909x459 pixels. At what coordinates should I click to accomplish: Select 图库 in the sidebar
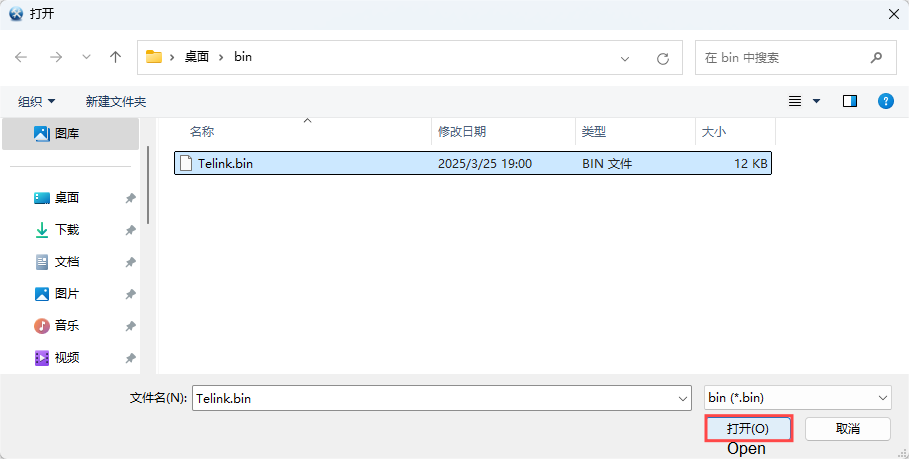point(70,134)
